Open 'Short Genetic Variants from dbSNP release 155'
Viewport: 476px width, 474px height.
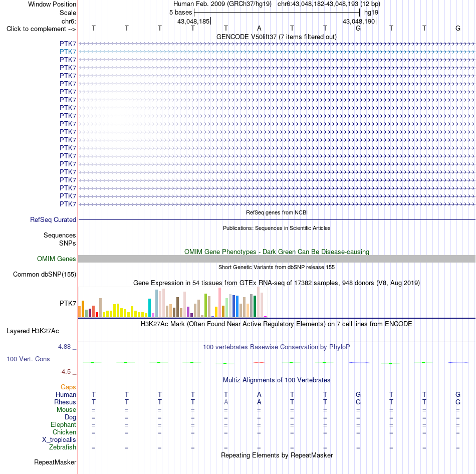(277, 267)
